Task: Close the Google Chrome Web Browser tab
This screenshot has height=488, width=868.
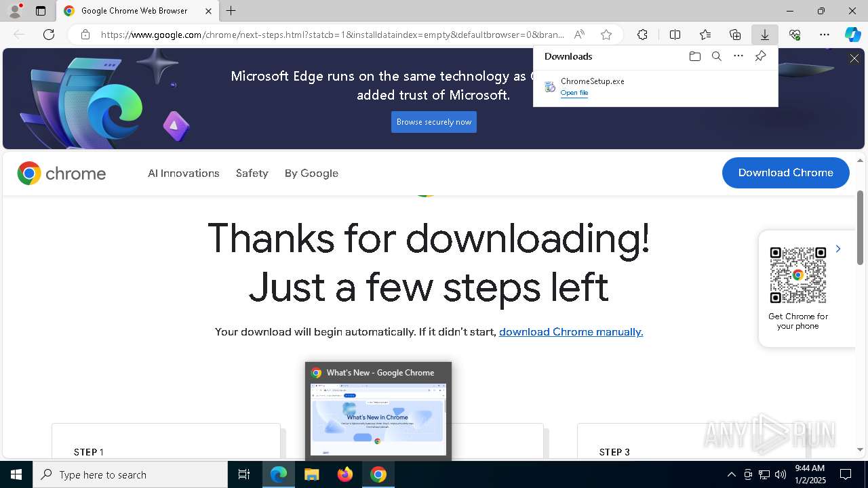Action: pyautogui.click(x=208, y=11)
